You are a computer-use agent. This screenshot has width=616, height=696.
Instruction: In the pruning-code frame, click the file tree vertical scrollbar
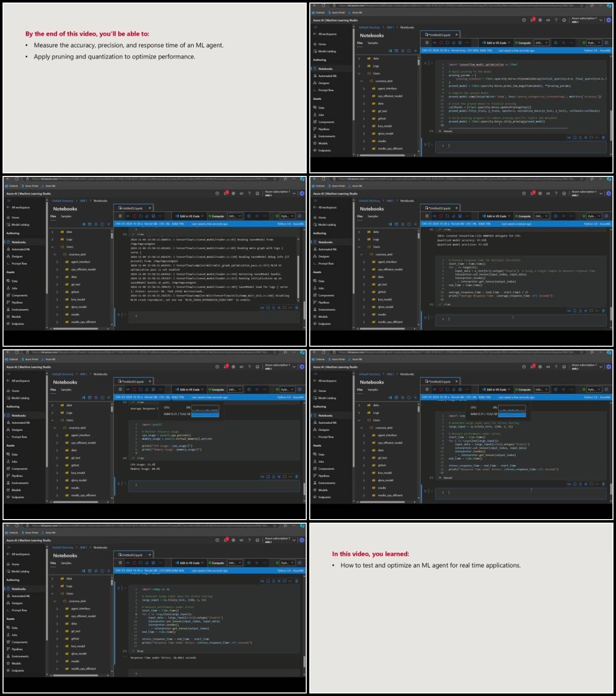(418, 63)
